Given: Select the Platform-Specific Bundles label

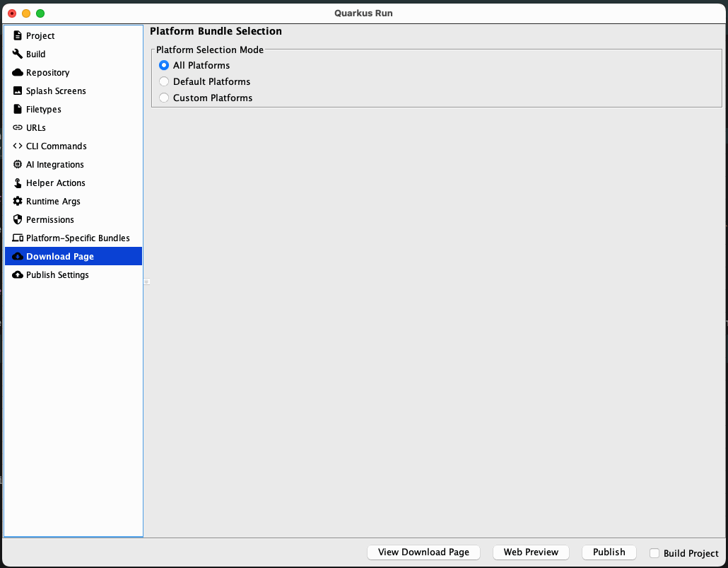Looking at the screenshot, I should pyautogui.click(x=78, y=238).
